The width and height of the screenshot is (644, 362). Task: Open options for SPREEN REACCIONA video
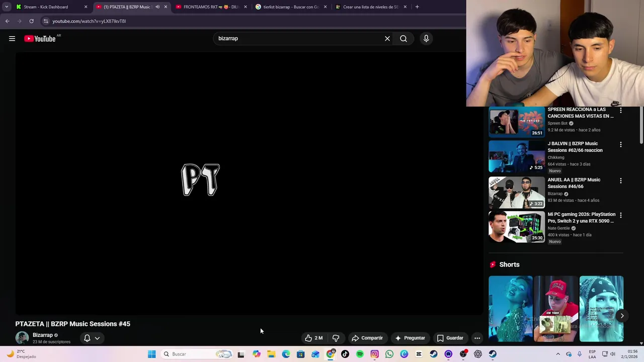coord(620,110)
